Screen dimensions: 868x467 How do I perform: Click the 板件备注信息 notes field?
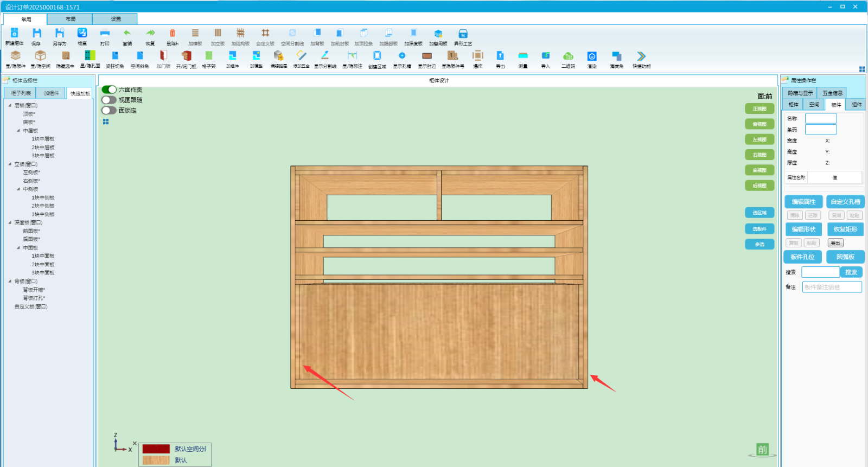(832, 287)
